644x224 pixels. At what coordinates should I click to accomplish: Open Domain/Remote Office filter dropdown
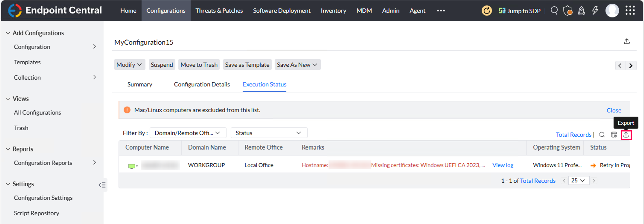(x=188, y=133)
